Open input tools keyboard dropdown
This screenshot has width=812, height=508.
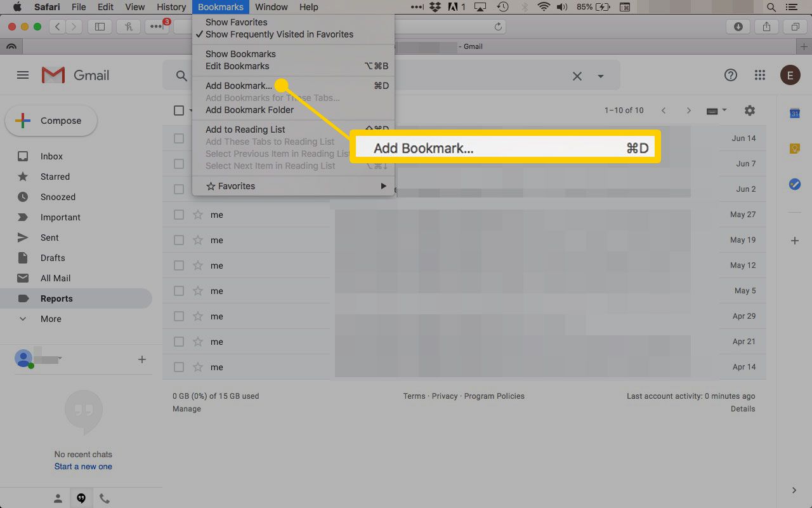pos(716,110)
